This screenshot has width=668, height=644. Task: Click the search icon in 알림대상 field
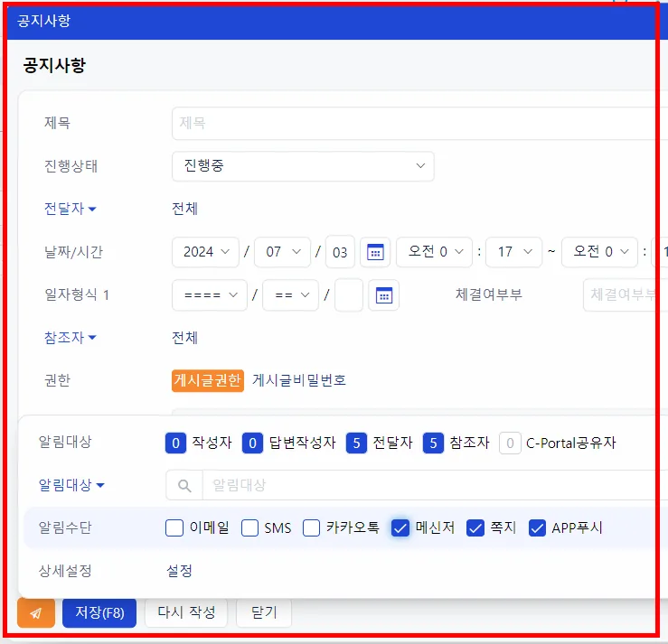(x=184, y=485)
